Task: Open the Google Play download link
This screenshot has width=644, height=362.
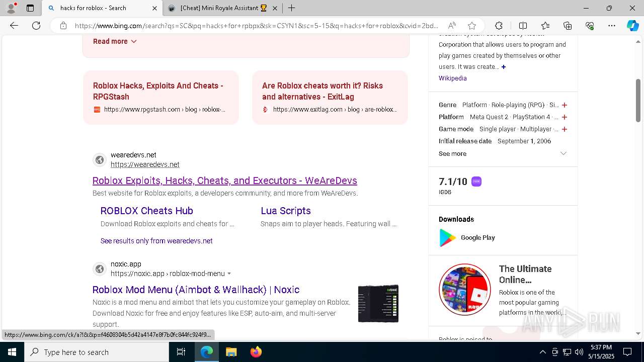Action: tap(478, 238)
